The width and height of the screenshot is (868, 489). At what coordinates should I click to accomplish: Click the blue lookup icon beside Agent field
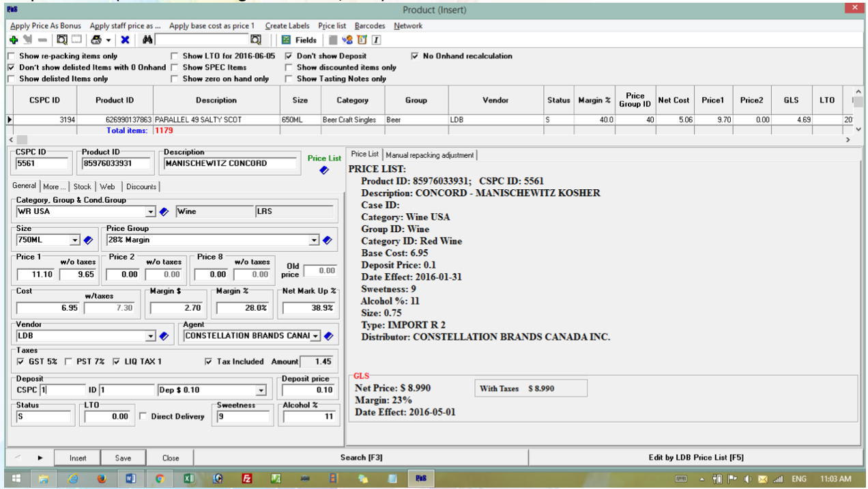pos(328,336)
